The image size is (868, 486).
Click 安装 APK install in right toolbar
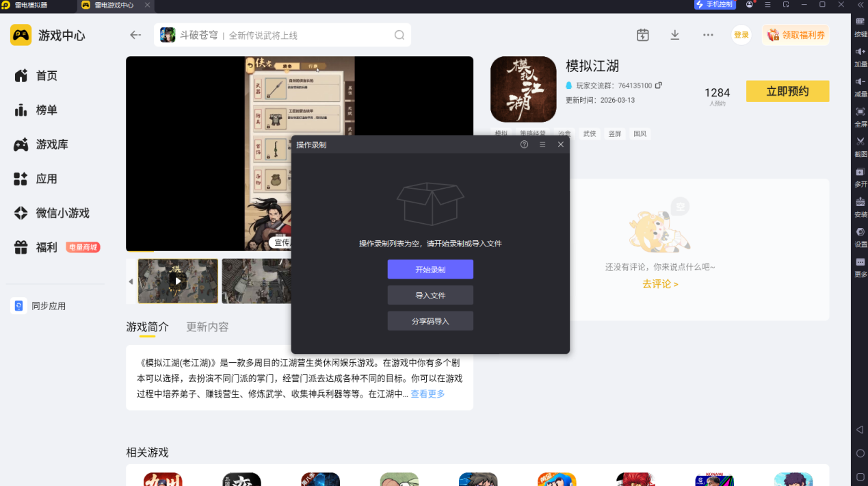(x=860, y=207)
